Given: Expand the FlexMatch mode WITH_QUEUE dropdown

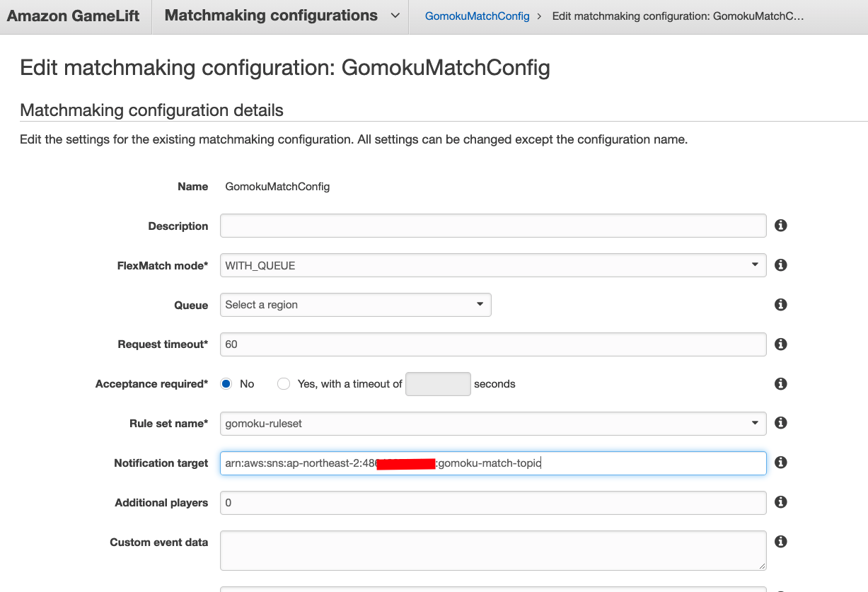Looking at the screenshot, I should [493, 265].
